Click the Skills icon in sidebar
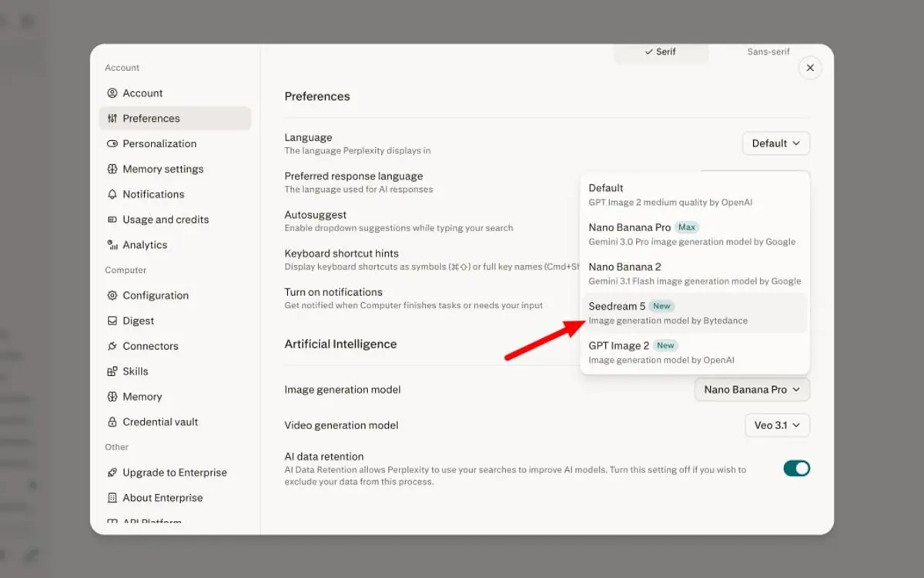The image size is (924, 578). click(x=112, y=371)
